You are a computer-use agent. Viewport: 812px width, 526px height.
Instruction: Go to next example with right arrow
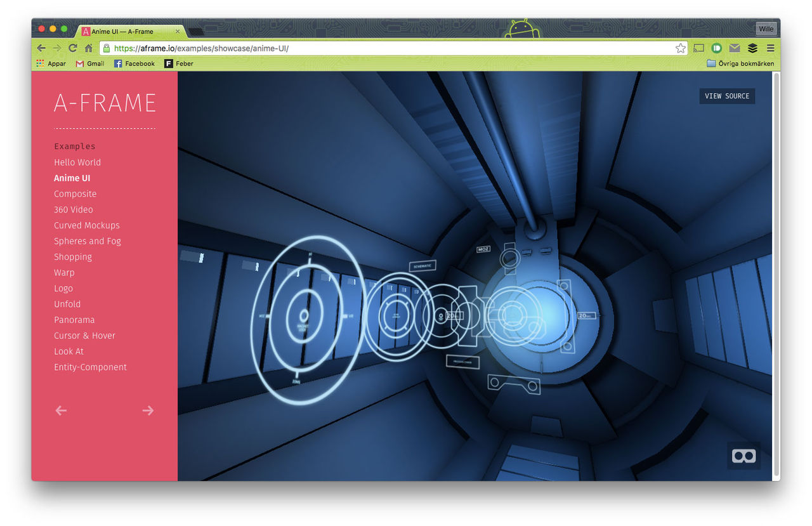(x=148, y=411)
